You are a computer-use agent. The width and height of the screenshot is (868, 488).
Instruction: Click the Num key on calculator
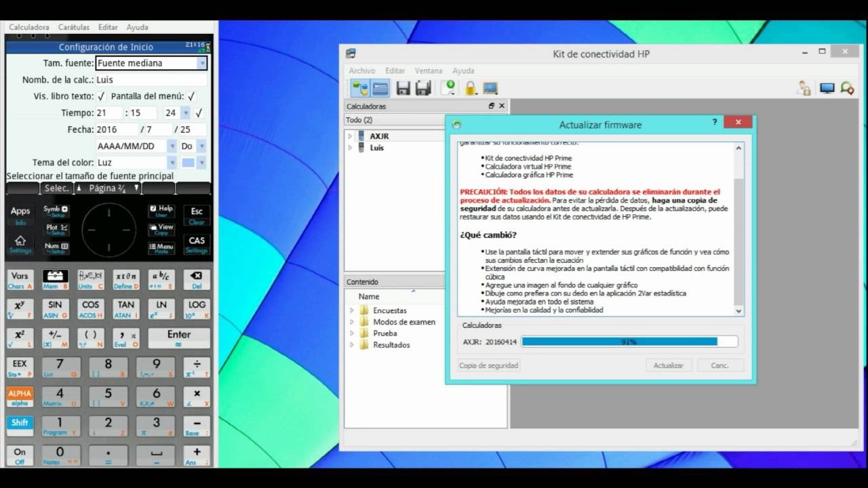pos(56,247)
